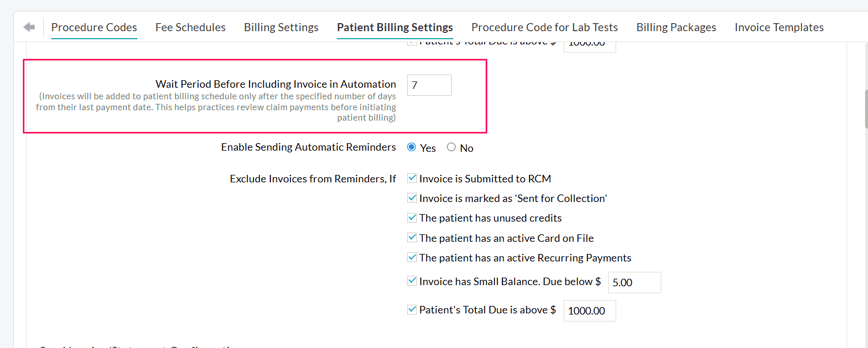Uncheck 'active Recurring Payments' checkbox
This screenshot has height=348, width=868.
click(412, 257)
